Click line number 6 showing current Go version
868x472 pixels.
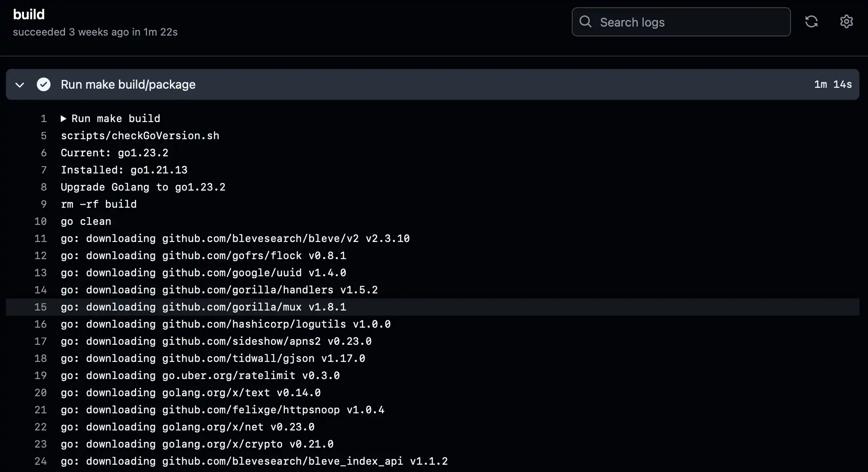coord(43,153)
